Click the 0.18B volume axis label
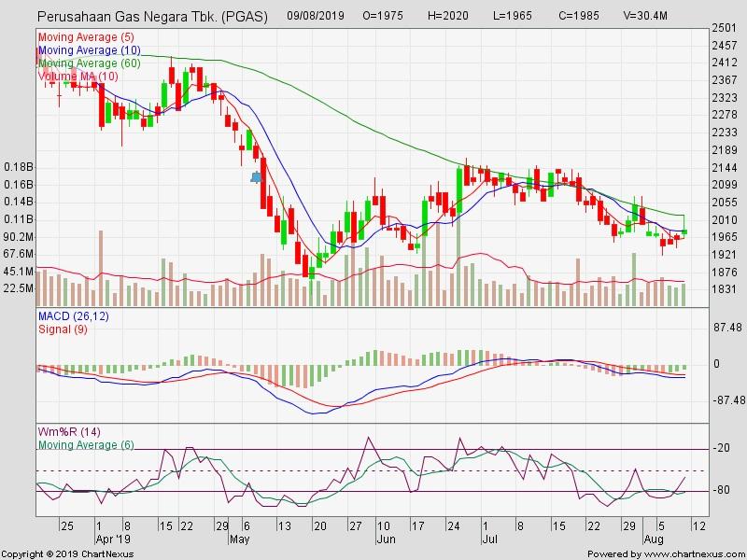This screenshot has height=560, width=747. point(19,167)
